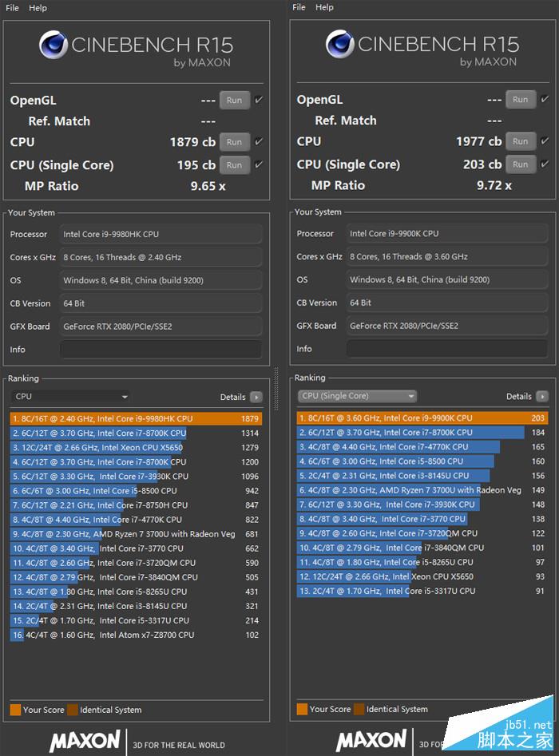Open CPU (Single Core) ranking dropdown in right window
The width and height of the screenshot is (559, 756).
click(357, 396)
